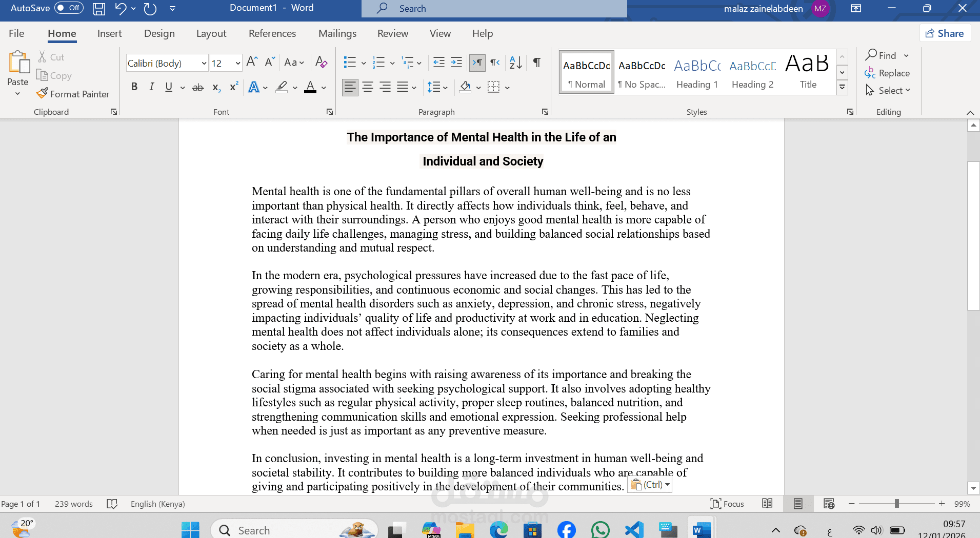Open the File tab
Image resolution: width=980 pixels, height=538 pixels.
(16, 33)
